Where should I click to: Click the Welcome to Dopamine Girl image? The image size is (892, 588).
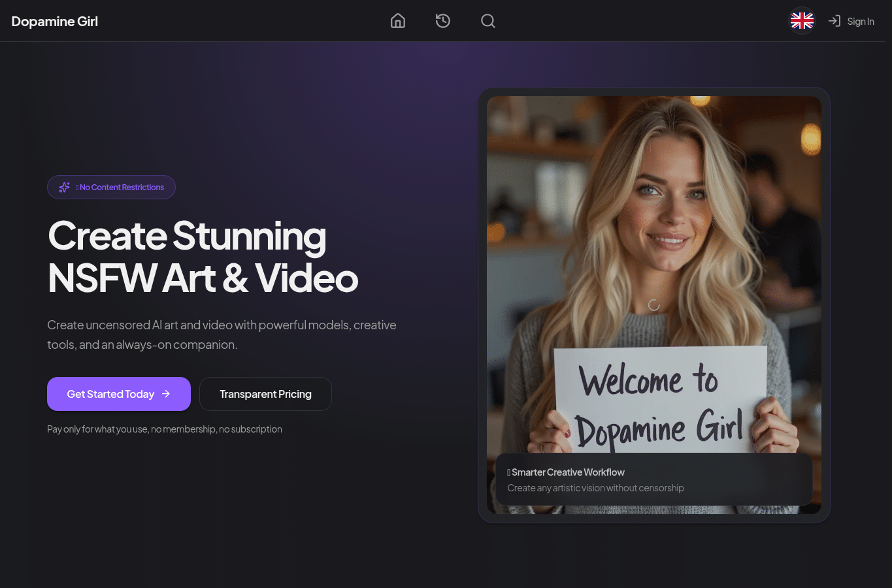point(654,305)
